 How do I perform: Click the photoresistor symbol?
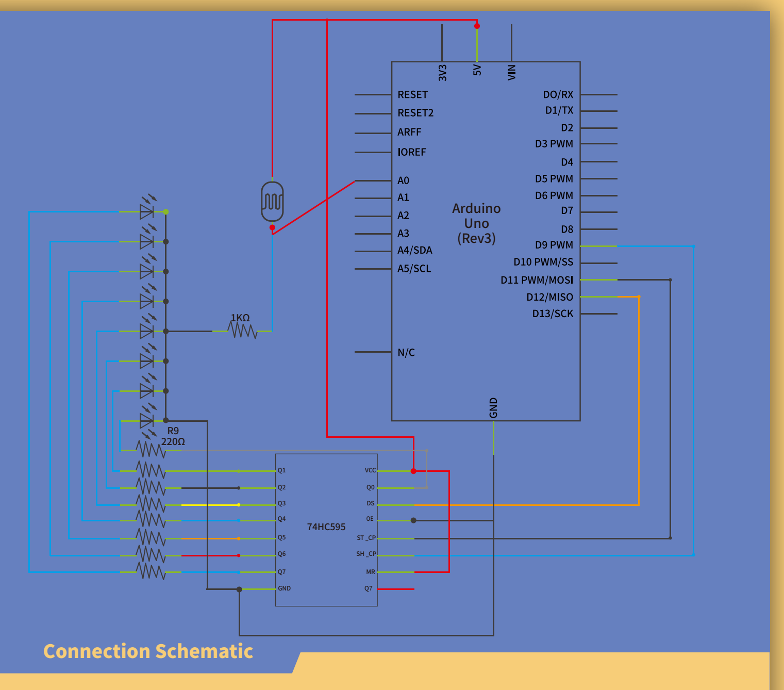(x=272, y=202)
